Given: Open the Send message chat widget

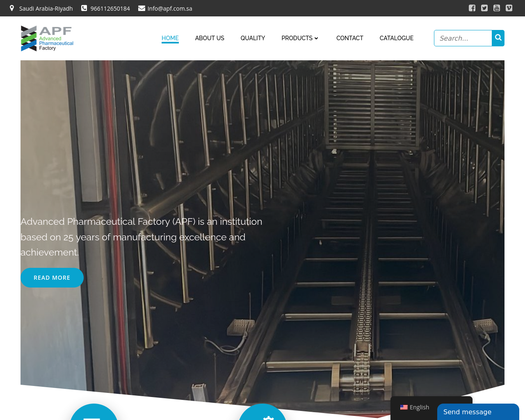Looking at the screenshot, I should 478,412.
